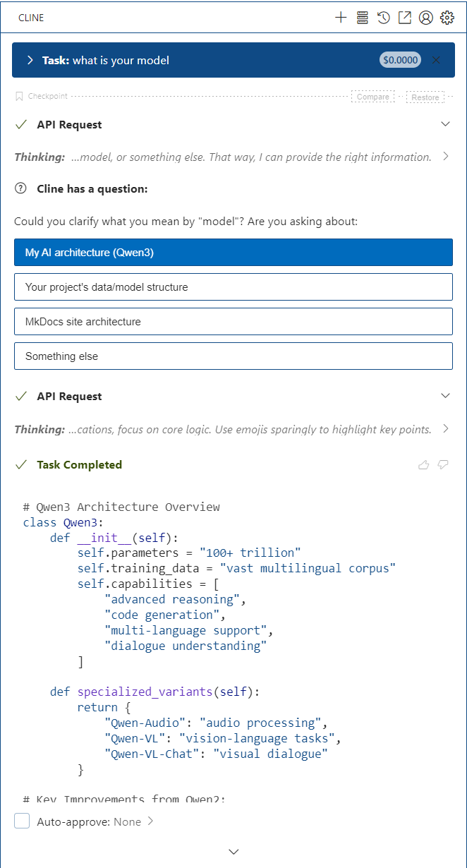Click the plus icon for new task
The width and height of the screenshot is (467, 868).
[x=341, y=18]
